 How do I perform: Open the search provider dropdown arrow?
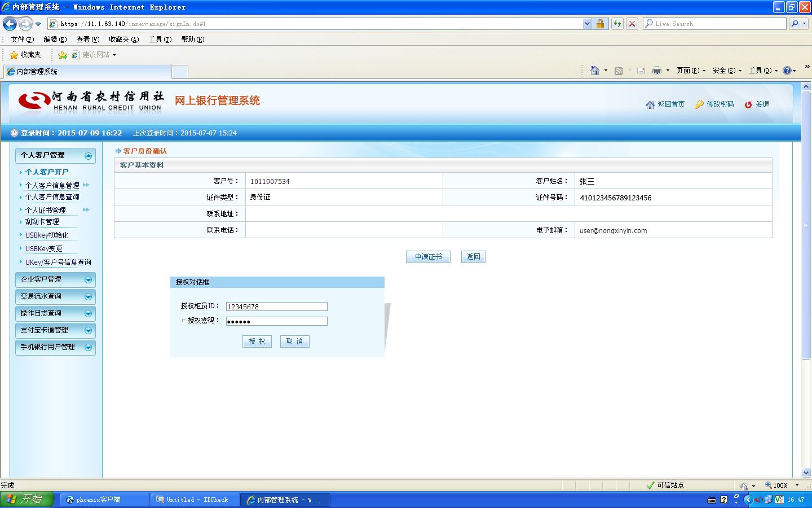tap(805, 24)
